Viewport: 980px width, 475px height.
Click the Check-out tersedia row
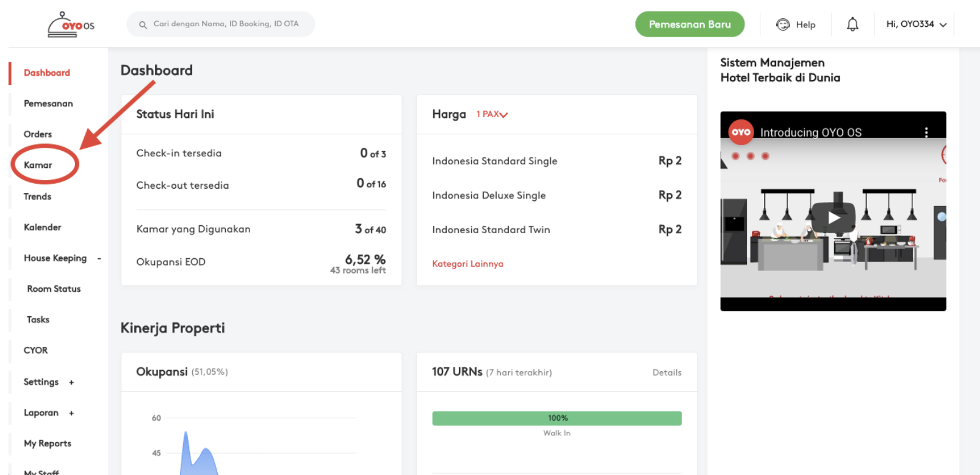coord(261,184)
